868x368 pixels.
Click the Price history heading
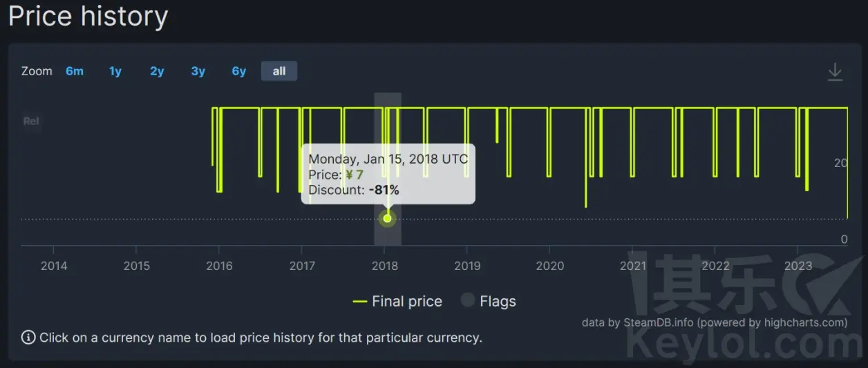(88, 16)
